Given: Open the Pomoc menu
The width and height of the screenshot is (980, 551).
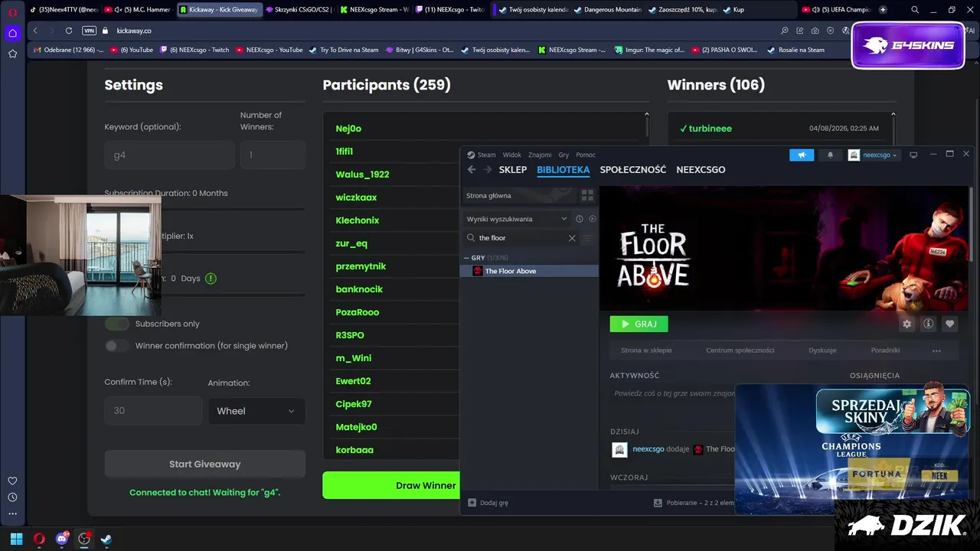Looking at the screenshot, I should click(586, 155).
